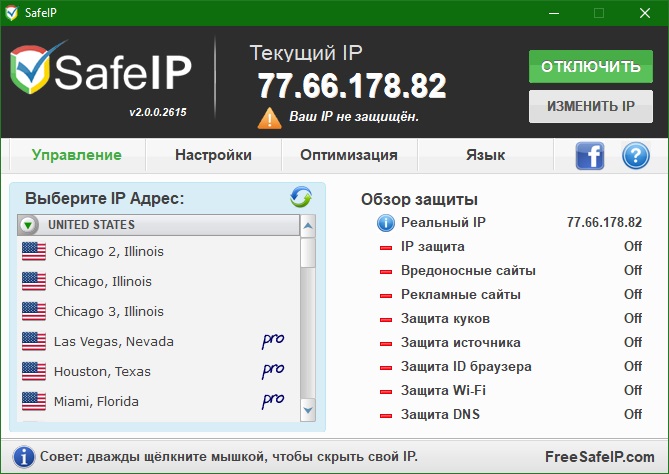
Task: Click the flag beside Chicago 3, Illinois
Action: pos(34,311)
